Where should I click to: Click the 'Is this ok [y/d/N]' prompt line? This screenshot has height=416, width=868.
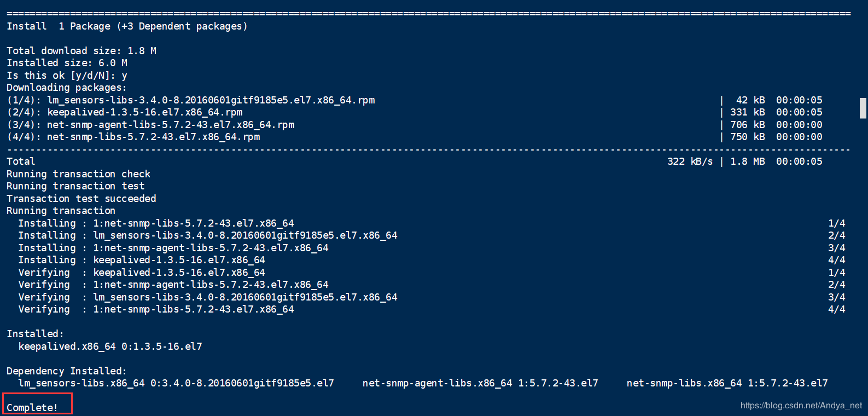67,76
